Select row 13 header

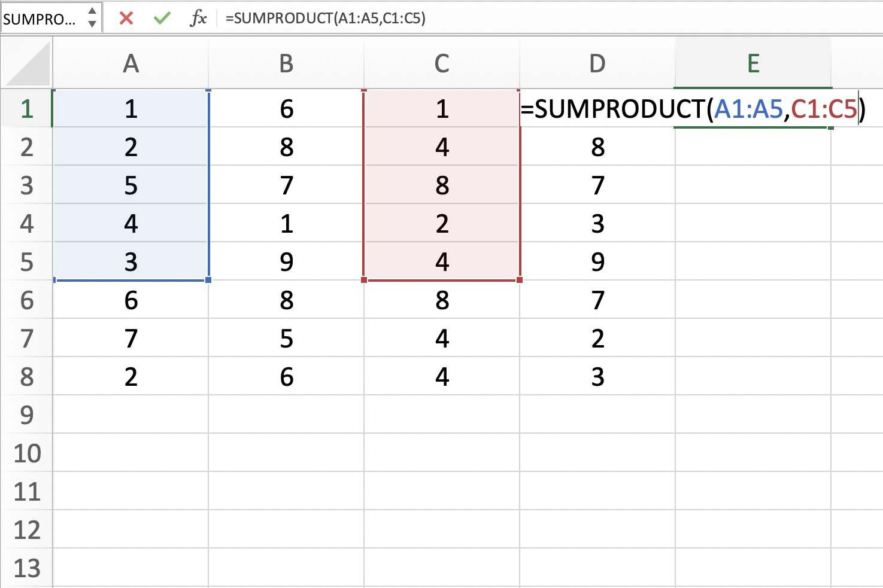click(26, 567)
